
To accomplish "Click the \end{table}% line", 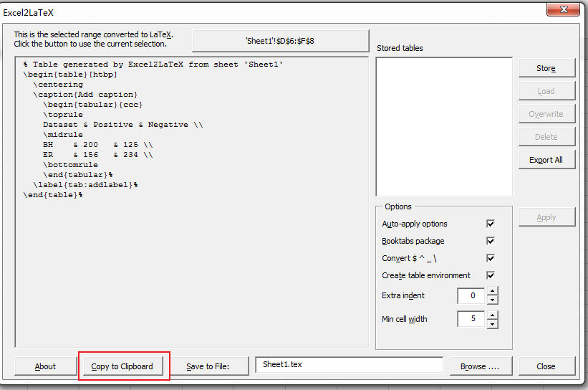I will pos(53,195).
